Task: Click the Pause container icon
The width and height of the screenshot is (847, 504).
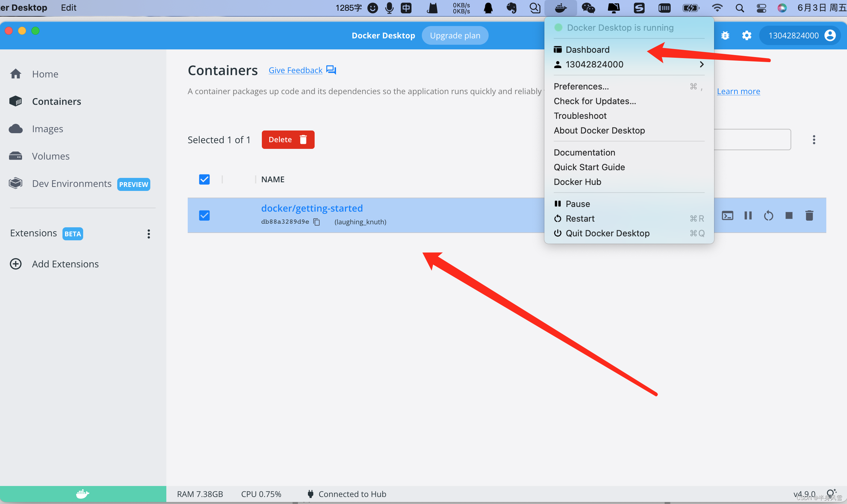Action: click(x=748, y=215)
